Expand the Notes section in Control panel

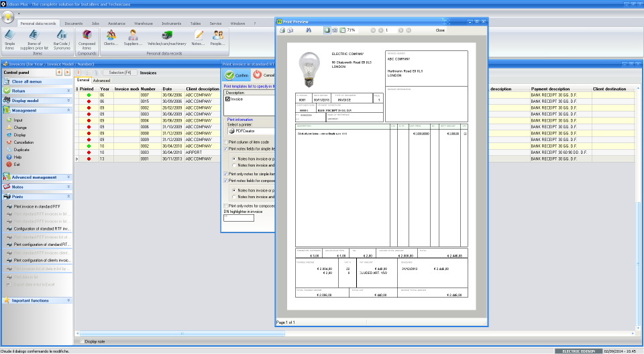tap(37, 187)
